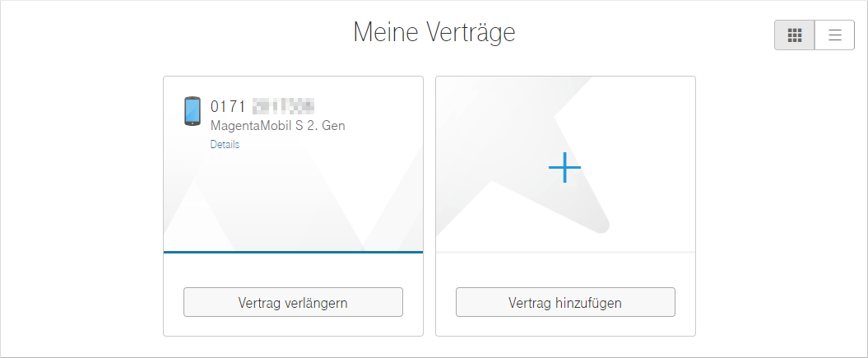The height and width of the screenshot is (358, 868).
Task: Click the triangle-patterned background of the contract tile
Action: point(294,205)
